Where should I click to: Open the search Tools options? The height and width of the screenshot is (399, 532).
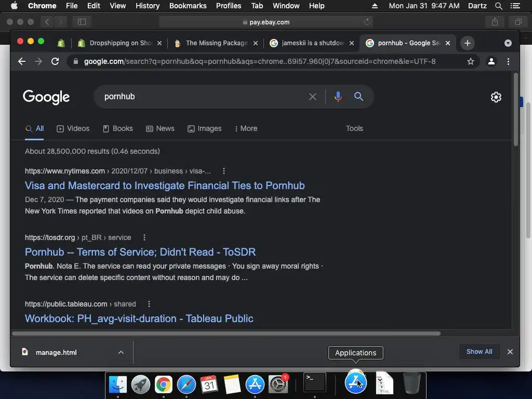click(x=354, y=129)
